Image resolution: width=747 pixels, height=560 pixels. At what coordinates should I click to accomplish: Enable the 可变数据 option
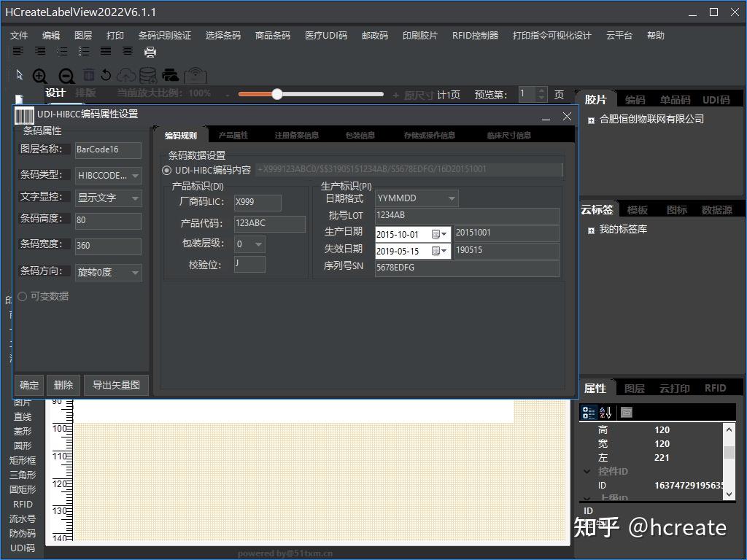click(x=22, y=296)
